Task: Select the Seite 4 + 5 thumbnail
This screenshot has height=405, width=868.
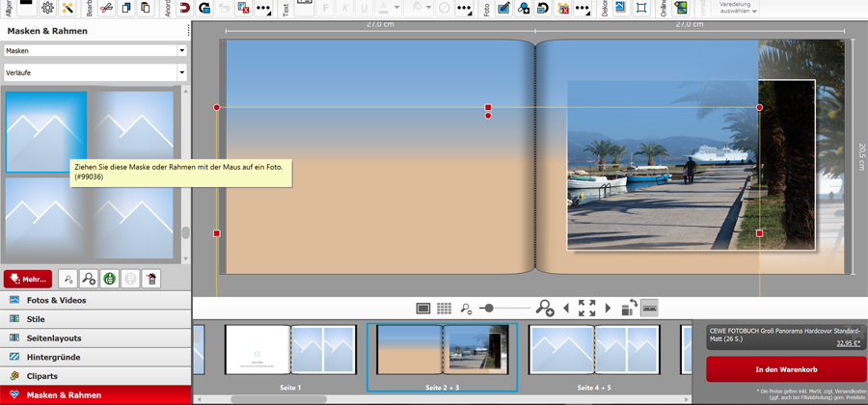Action: click(594, 350)
